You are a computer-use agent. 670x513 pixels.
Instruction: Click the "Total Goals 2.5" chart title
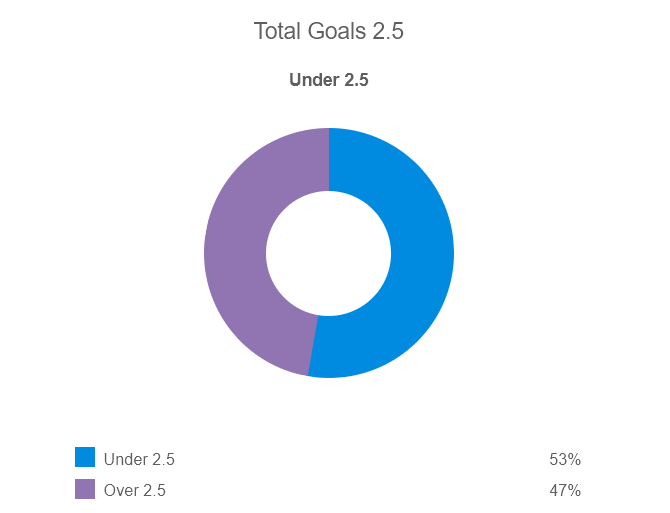click(328, 31)
